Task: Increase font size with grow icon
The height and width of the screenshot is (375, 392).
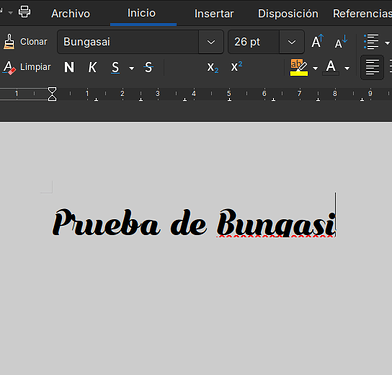Action: click(x=317, y=42)
